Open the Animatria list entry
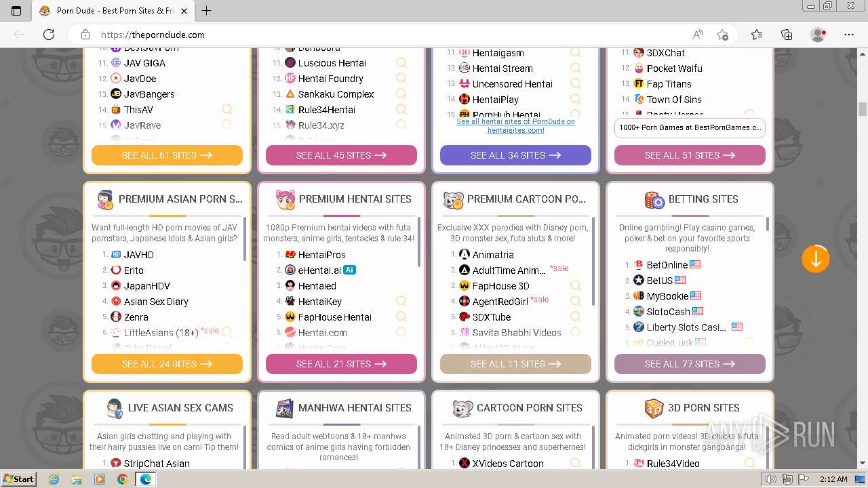The image size is (868, 488). click(x=493, y=254)
